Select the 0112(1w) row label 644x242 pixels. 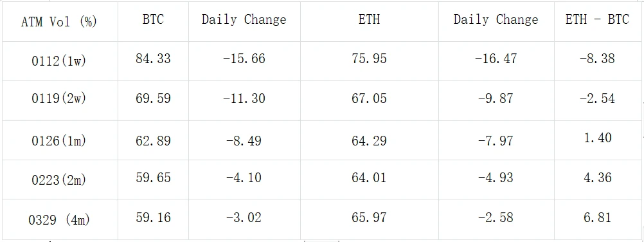pos(58,61)
